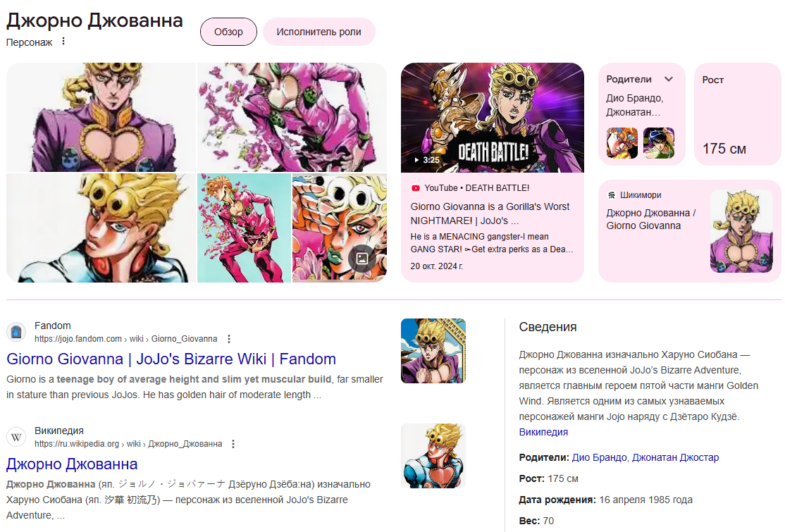Click the Дио Брандо parent link
The image size is (785, 532).
(599, 457)
